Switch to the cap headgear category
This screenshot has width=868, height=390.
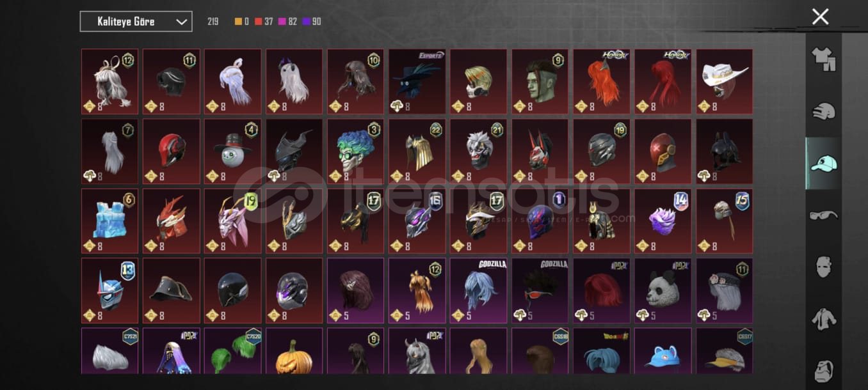824,164
